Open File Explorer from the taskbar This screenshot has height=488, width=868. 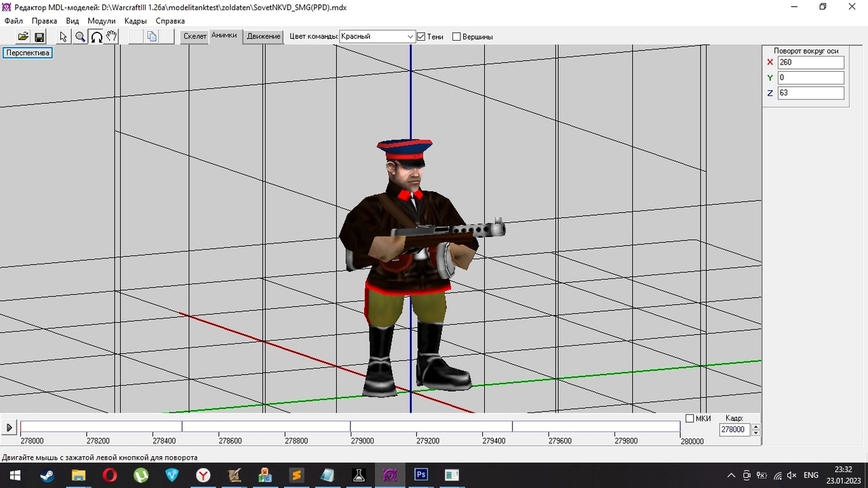coord(78,475)
